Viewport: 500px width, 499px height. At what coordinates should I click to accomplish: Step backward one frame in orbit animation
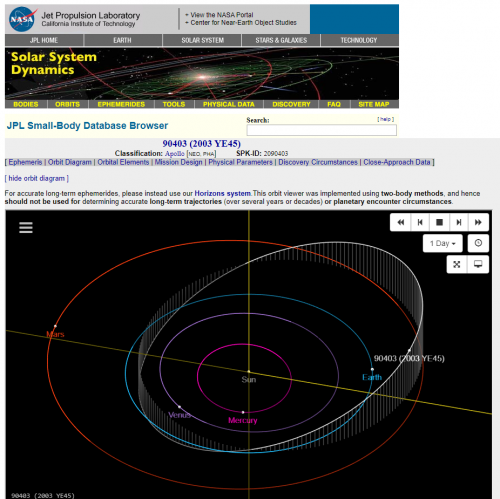pyautogui.click(x=420, y=222)
